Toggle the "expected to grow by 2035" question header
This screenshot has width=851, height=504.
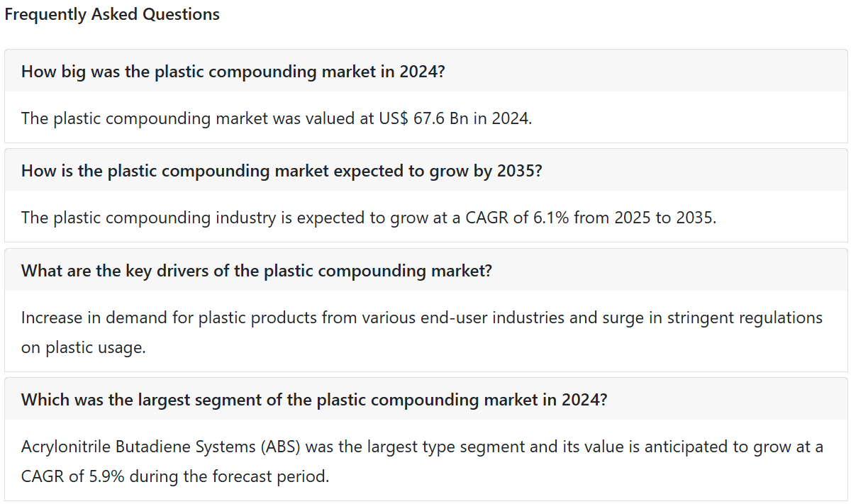coord(425,170)
